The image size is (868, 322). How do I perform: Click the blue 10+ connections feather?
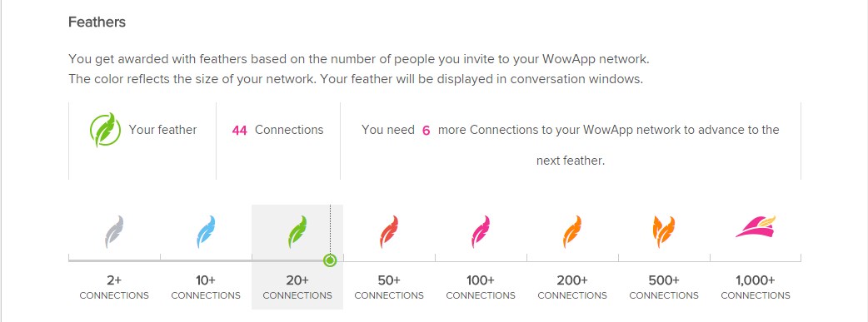tap(206, 232)
